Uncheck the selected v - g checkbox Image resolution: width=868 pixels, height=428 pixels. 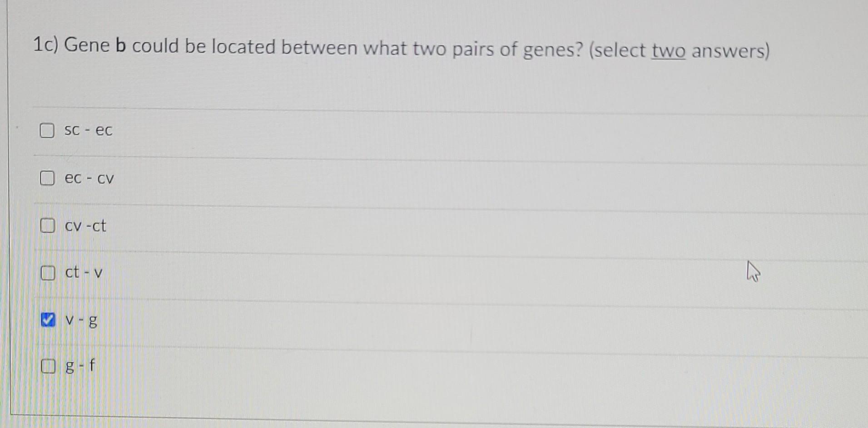[x=47, y=320]
